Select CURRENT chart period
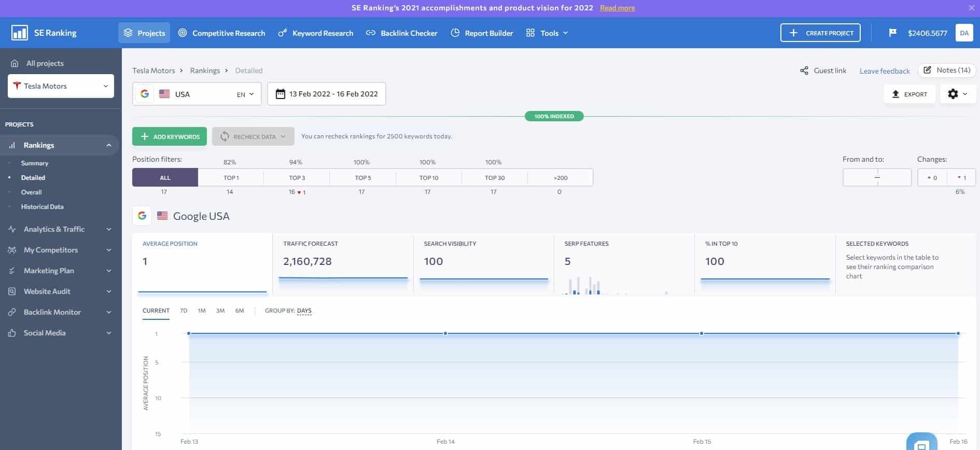980x450 pixels. (156, 311)
